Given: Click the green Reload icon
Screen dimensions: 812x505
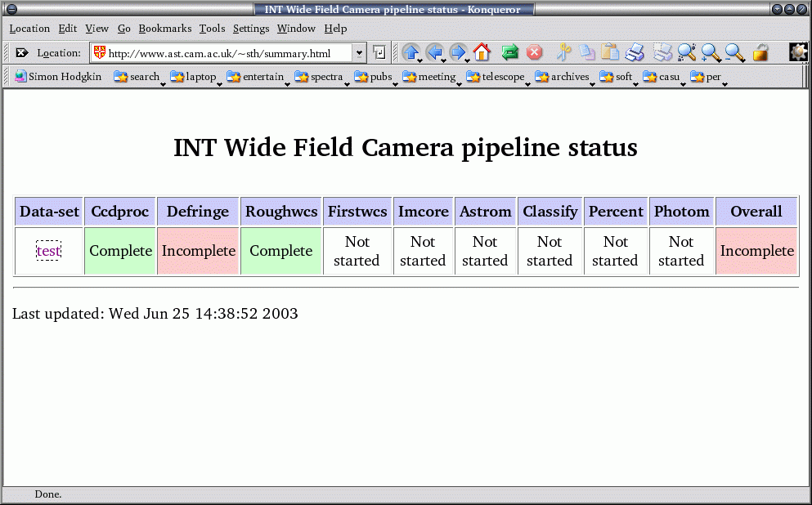Looking at the screenshot, I should pos(510,53).
